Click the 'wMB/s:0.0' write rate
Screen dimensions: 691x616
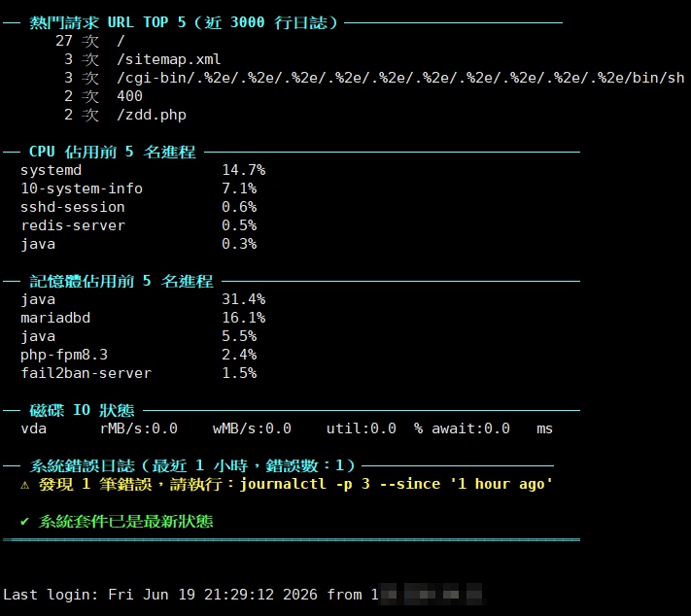[252, 428]
